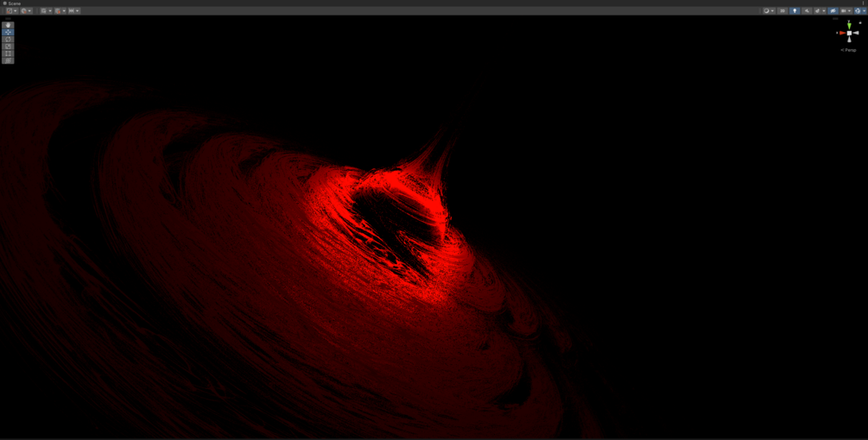Toggle scene gizmos display
The image size is (868, 440).
(858, 10)
